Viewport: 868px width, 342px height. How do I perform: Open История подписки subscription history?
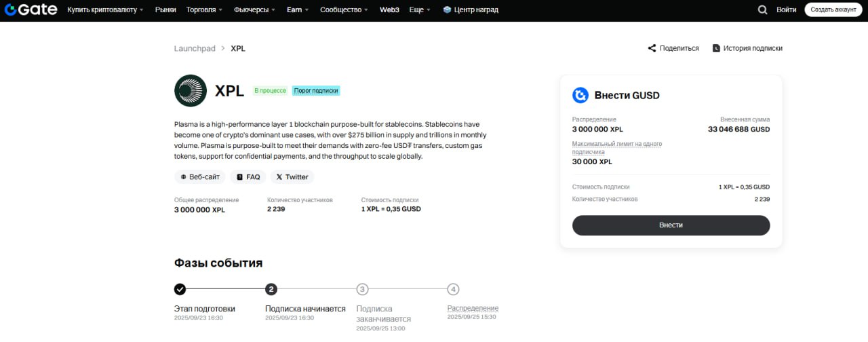(747, 48)
